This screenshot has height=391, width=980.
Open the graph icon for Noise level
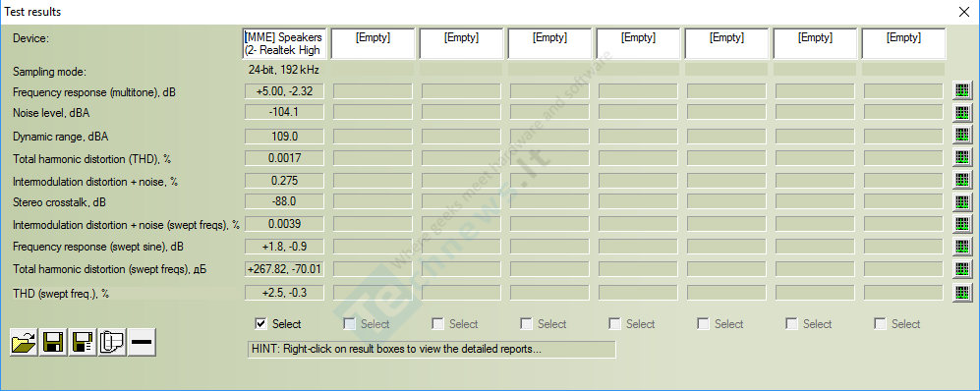click(962, 113)
